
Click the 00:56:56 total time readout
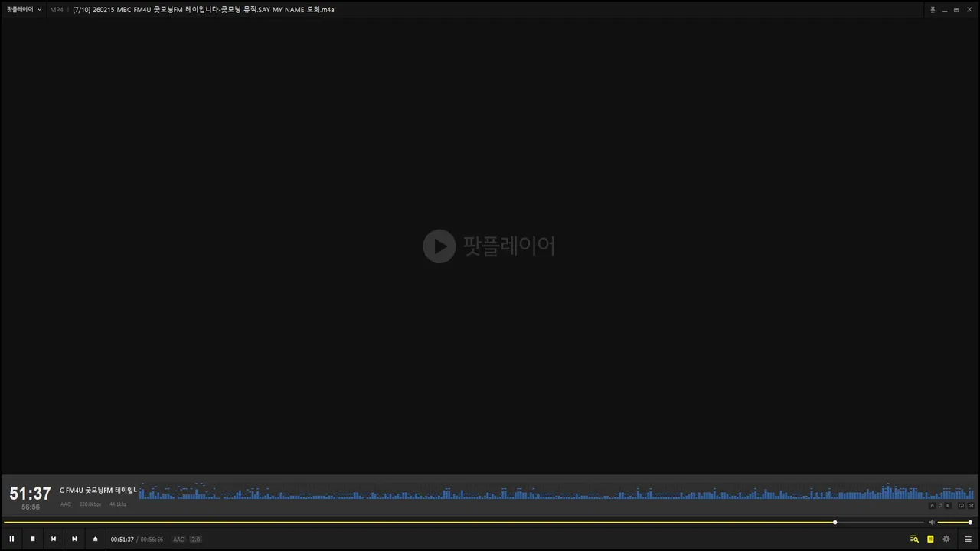152,540
